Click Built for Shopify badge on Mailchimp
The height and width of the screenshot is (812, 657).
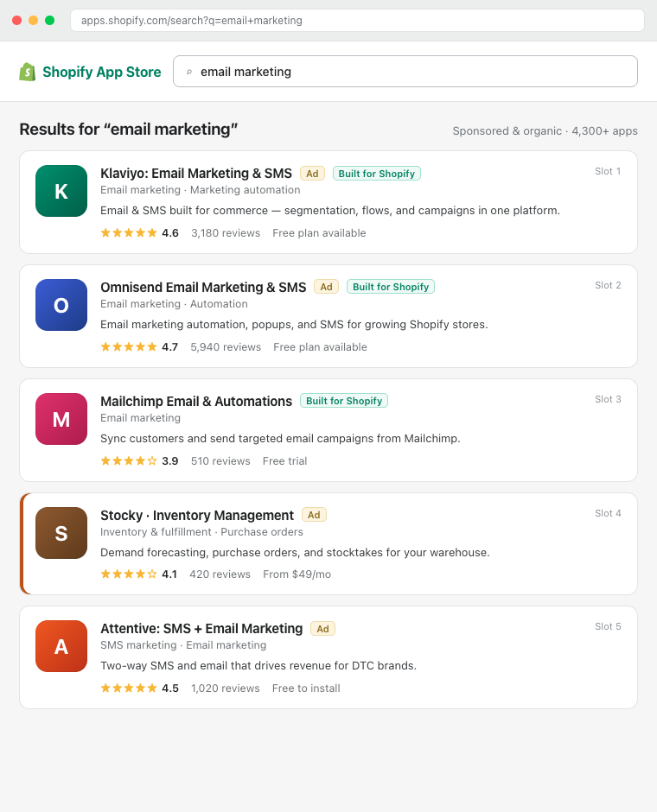[x=344, y=401]
